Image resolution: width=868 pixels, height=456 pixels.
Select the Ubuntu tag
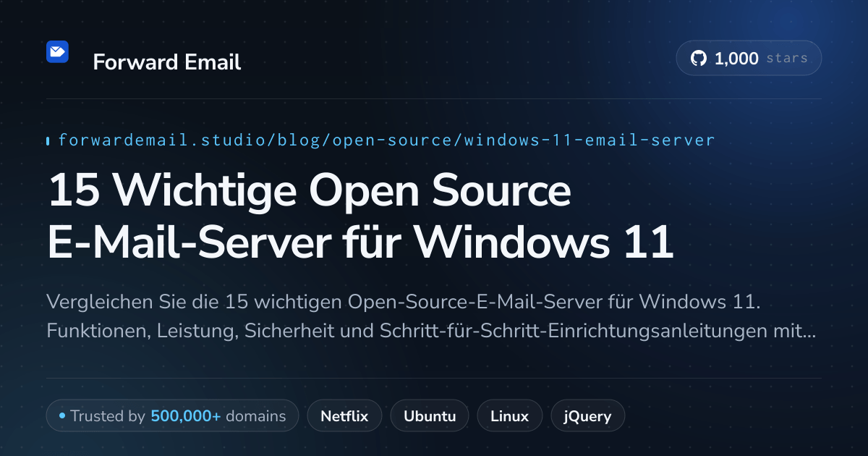[x=430, y=416]
